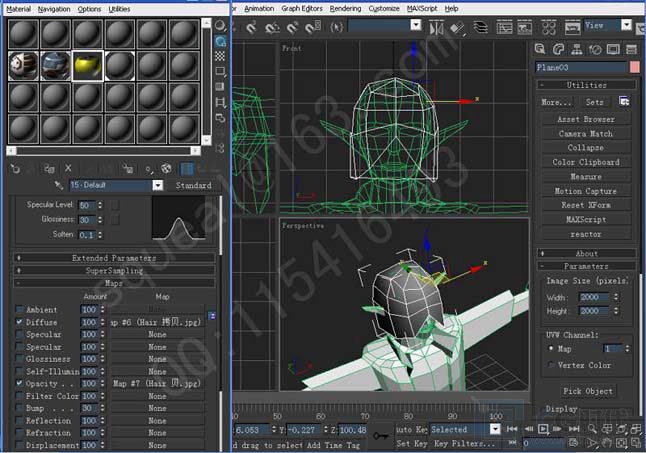Switch to the Modify command panel tab

558,49
